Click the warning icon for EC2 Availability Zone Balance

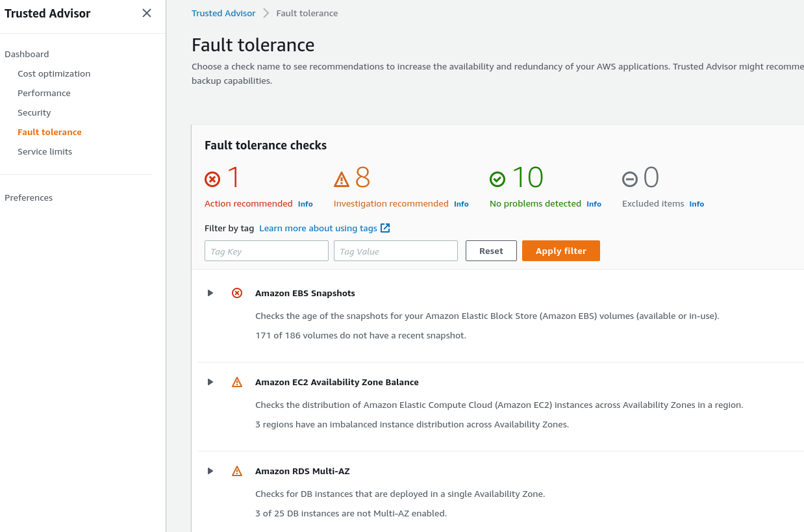(x=237, y=382)
